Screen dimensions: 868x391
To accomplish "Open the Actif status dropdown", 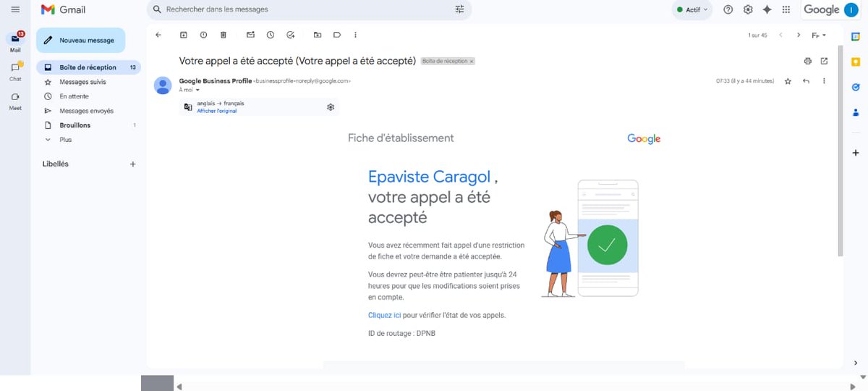I will click(x=692, y=9).
